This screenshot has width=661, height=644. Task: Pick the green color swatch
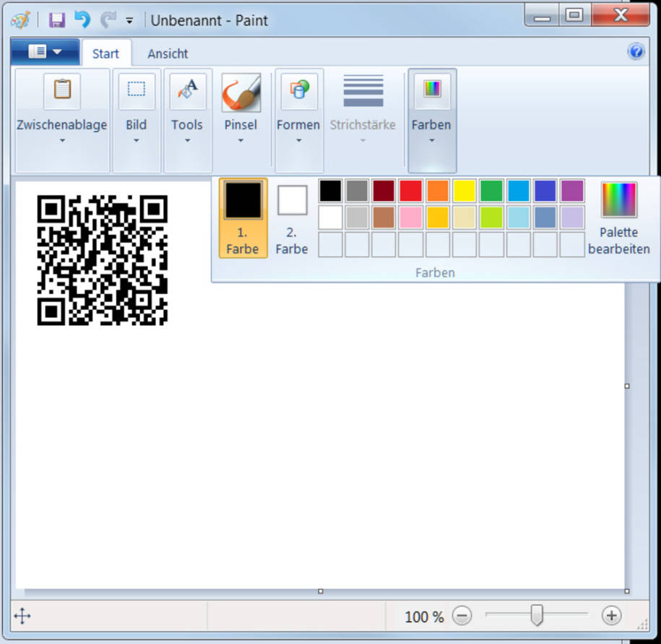pos(491,191)
